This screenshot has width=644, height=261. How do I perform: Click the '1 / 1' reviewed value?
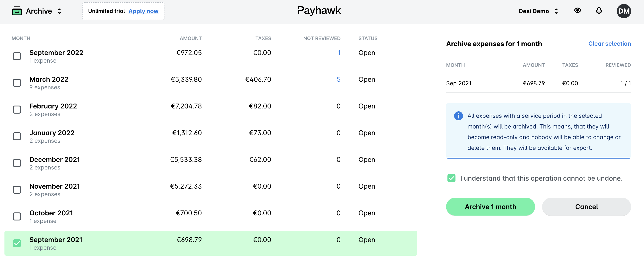click(x=625, y=84)
